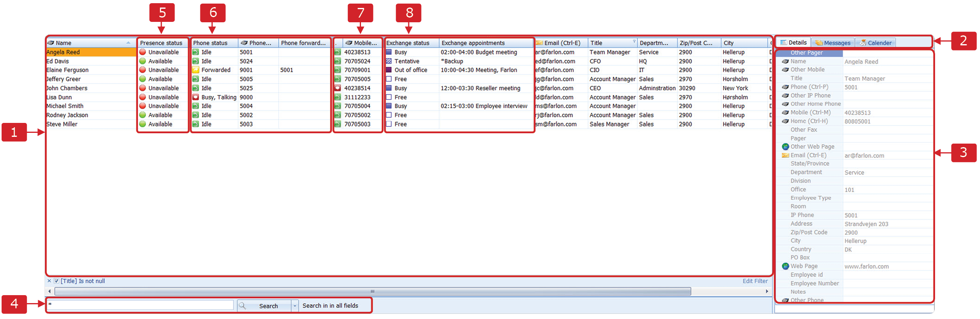Click the horizontal scrollbar thumb
The width and height of the screenshot is (980, 319).
373,292
